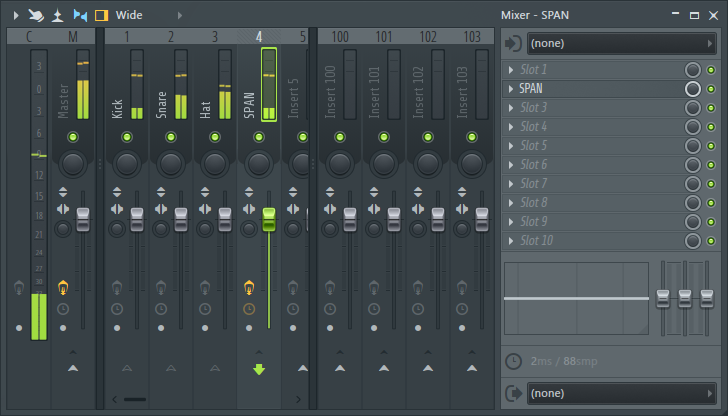Click the audio input source icon
The height and width of the screenshot is (416, 728).
(514, 44)
